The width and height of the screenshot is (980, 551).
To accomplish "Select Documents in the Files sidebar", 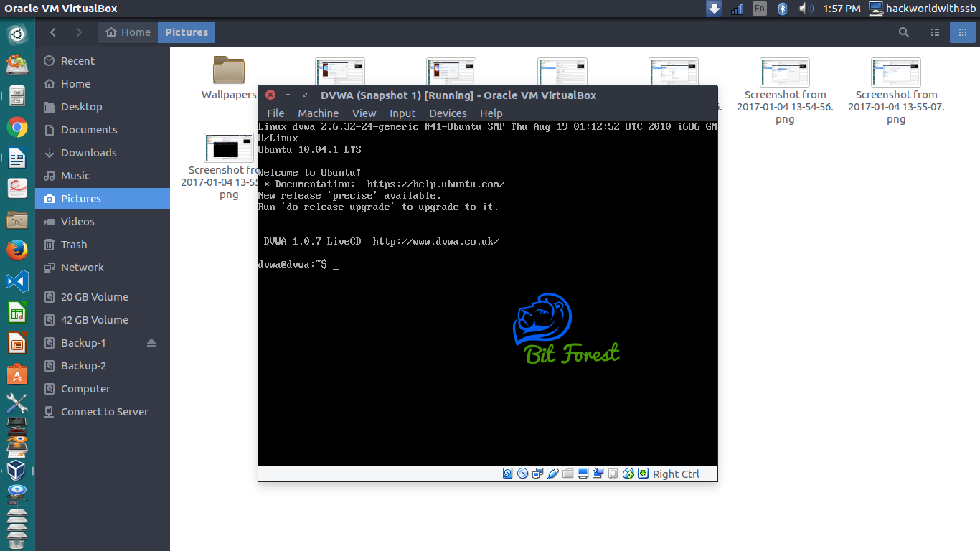I will point(103,130).
